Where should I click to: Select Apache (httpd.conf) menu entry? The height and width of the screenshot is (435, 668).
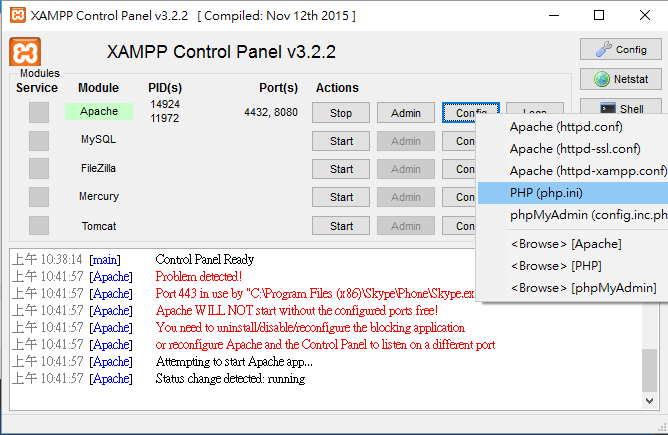pos(573,127)
